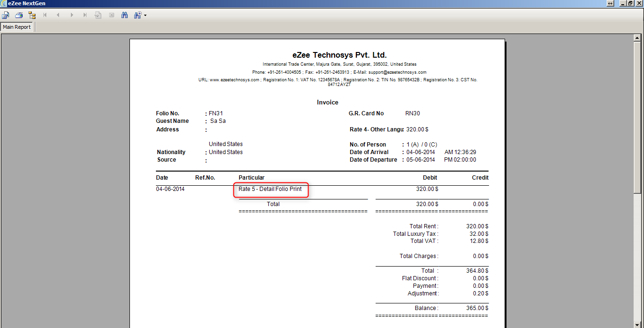Click guest name Sa Sa
Image resolution: width=644 pixels, height=328 pixels.
(x=218, y=121)
